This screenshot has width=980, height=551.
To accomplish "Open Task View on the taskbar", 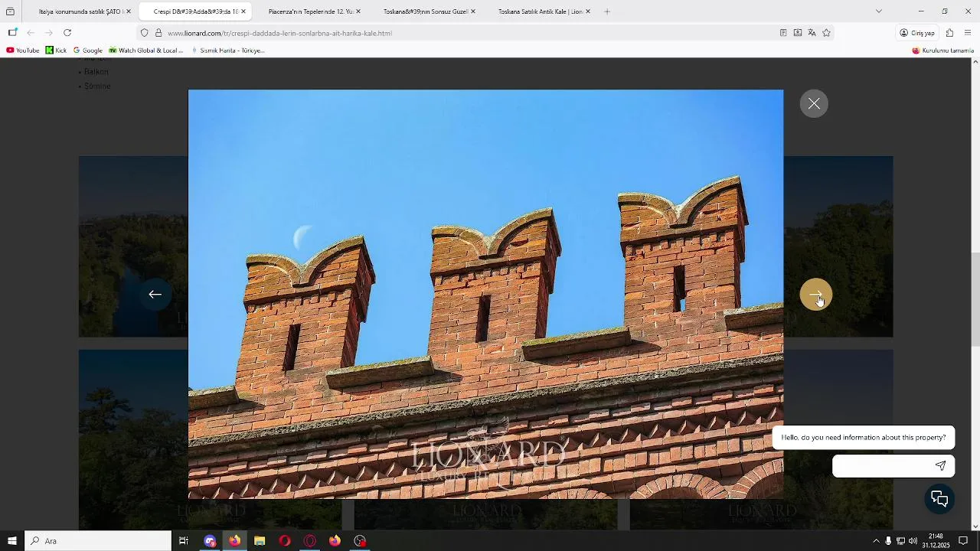I will [184, 541].
